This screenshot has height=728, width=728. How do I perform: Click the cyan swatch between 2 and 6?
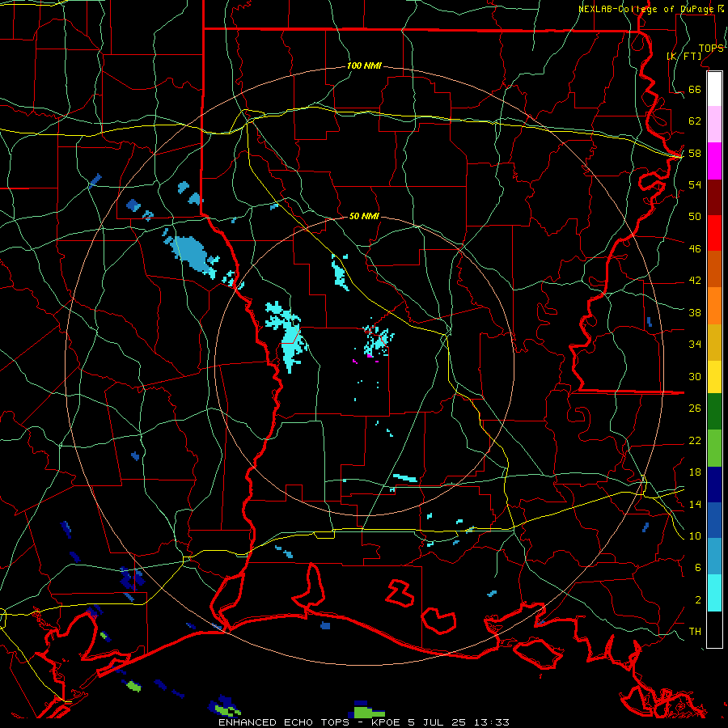tap(714, 593)
